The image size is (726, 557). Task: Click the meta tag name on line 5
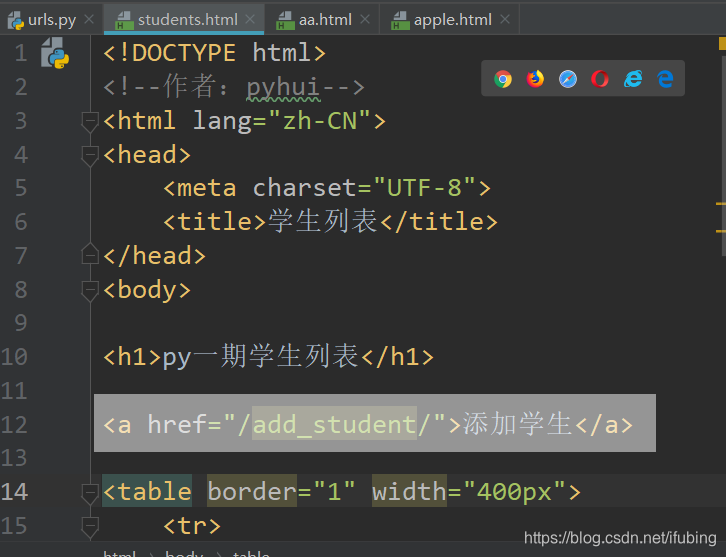click(x=207, y=188)
